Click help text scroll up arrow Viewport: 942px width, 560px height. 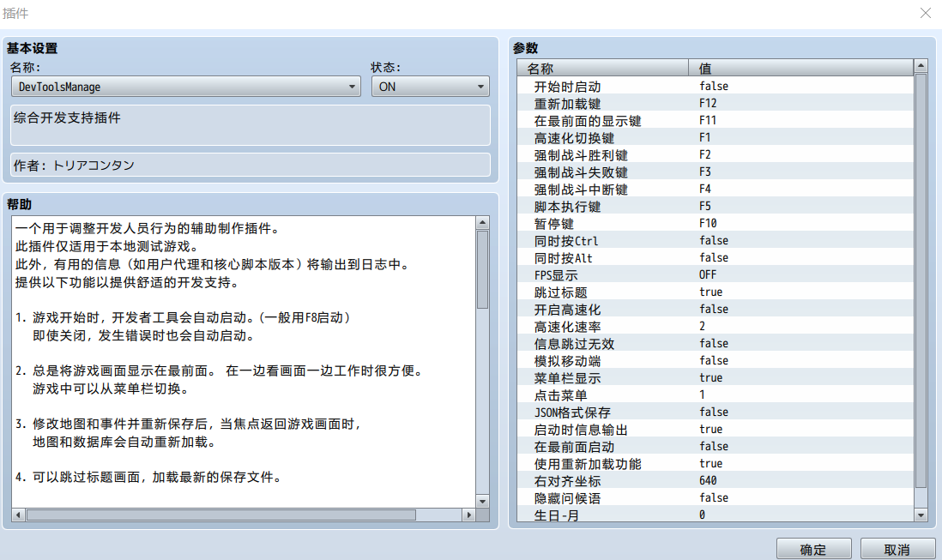point(482,223)
